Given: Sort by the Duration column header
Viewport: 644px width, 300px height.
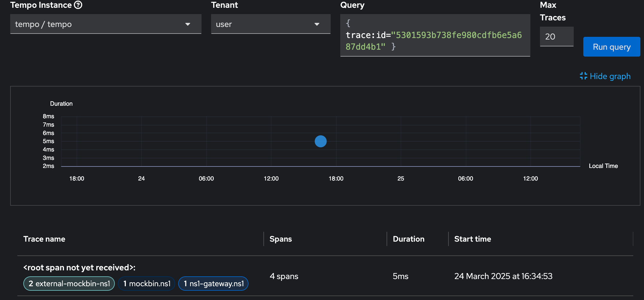Looking at the screenshot, I should pos(408,239).
